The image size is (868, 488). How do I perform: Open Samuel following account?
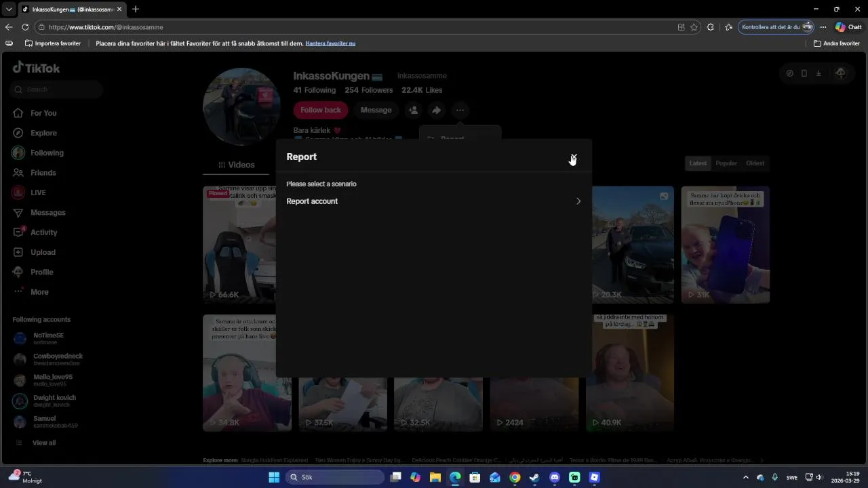[x=47, y=422]
